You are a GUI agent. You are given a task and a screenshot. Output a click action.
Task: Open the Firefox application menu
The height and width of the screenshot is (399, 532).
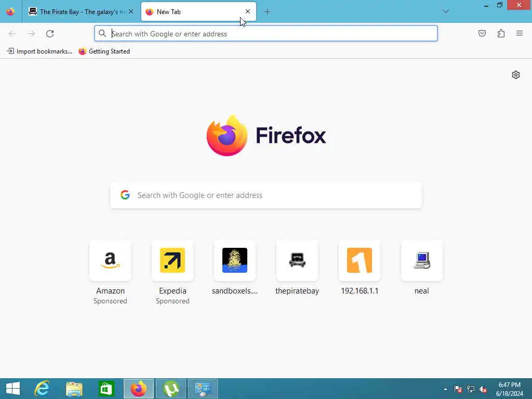[x=519, y=33]
